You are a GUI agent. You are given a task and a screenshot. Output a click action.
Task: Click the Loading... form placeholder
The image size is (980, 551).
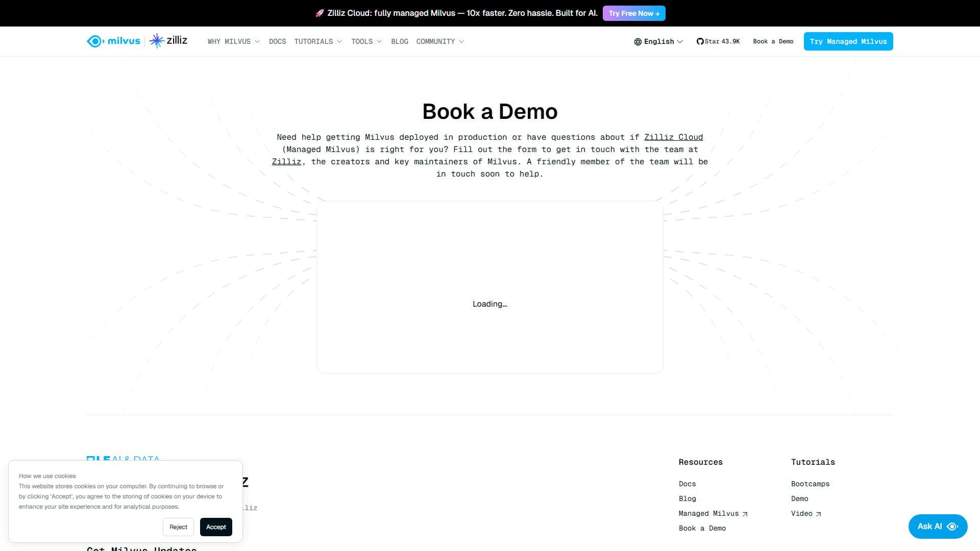pyautogui.click(x=489, y=304)
